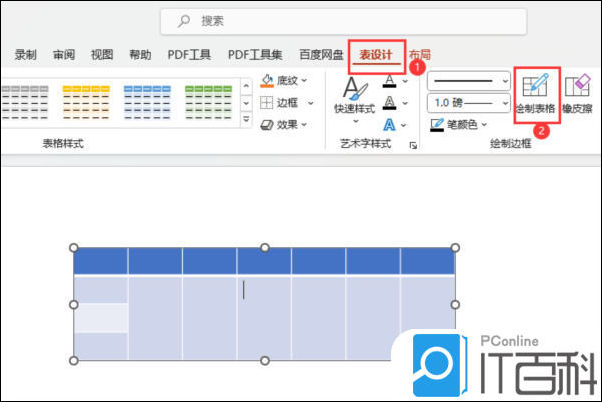Viewport: 602px width, 402px height.
Task: Click the text outline A icon
Action: point(389,103)
